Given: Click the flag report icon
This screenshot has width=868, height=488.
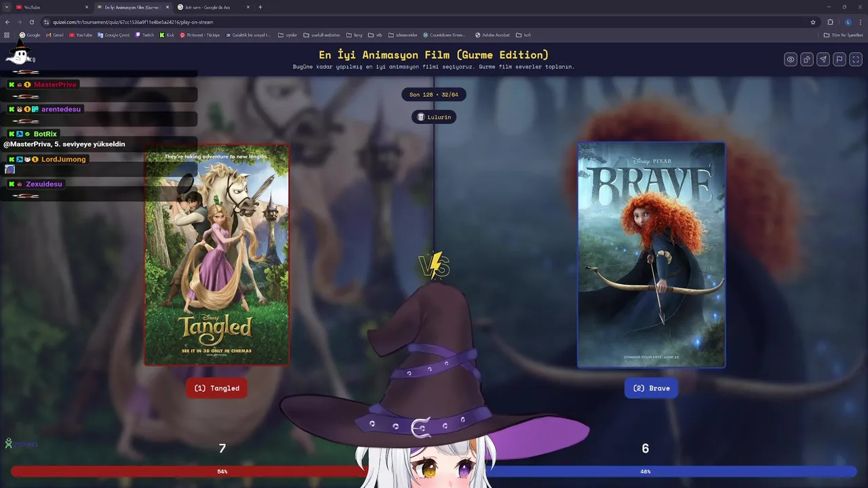Looking at the screenshot, I should coord(840,60).
